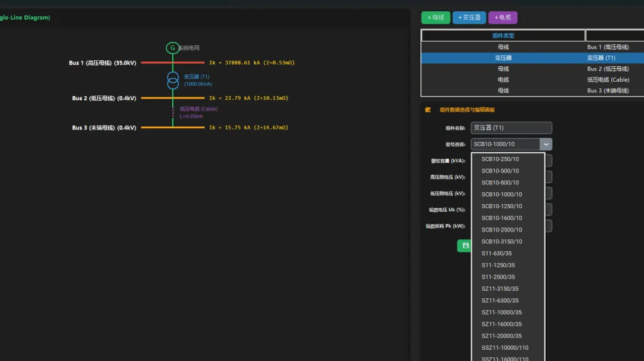
Task: Click the Ik = 22.79 kA result text
Action: coord(249,98)
